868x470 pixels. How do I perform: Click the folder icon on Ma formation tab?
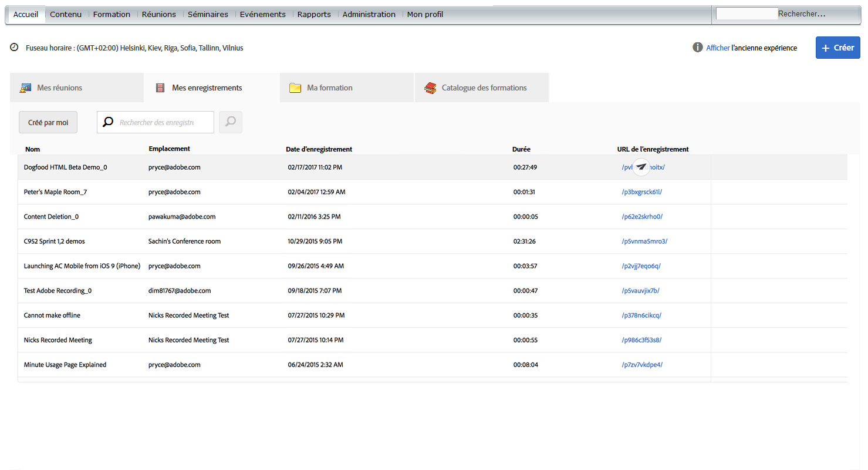point(295,87)
